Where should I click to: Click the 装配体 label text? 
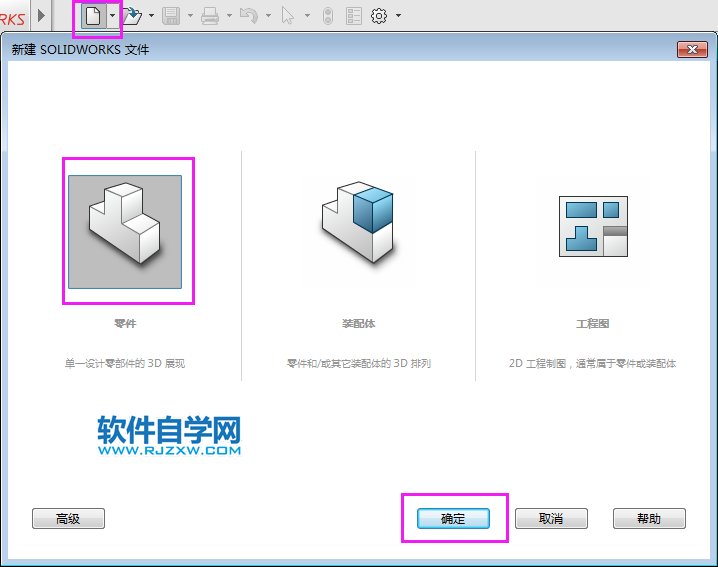[359, 324]
